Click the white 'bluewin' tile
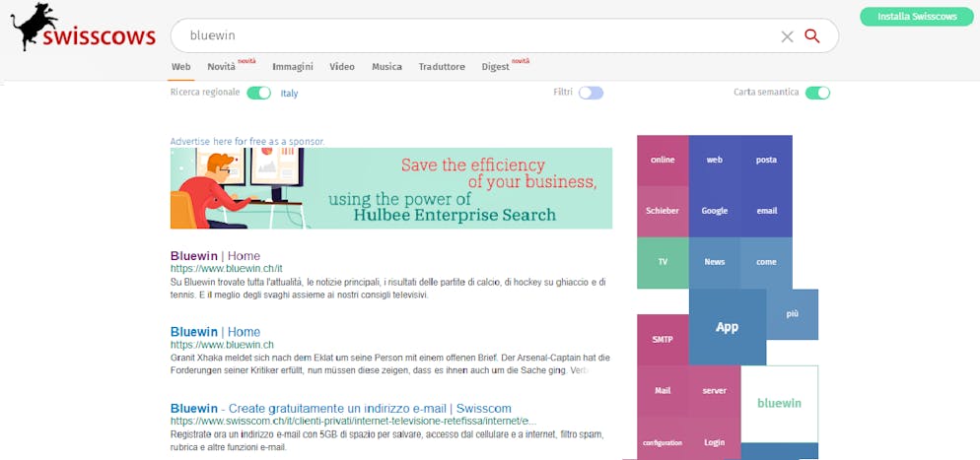 point(780,404)
